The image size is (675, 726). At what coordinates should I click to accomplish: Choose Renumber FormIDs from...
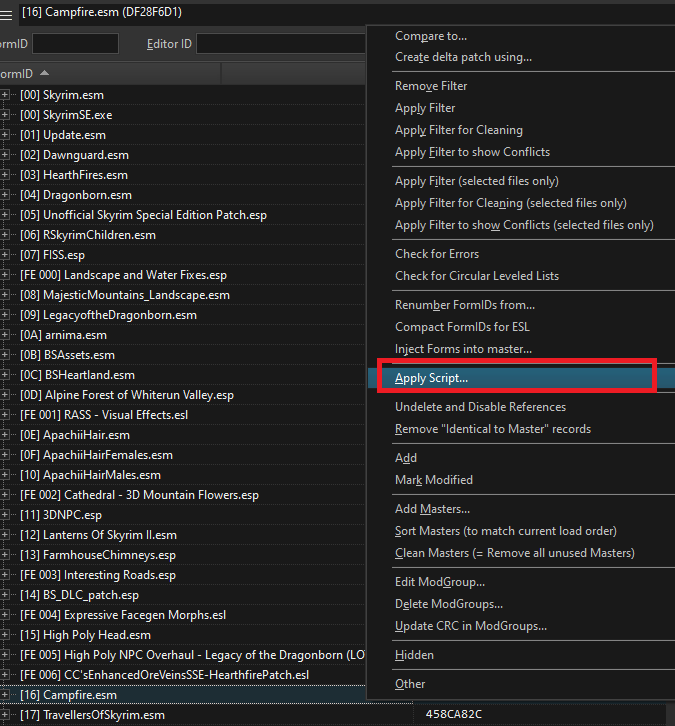pos(465,305)
